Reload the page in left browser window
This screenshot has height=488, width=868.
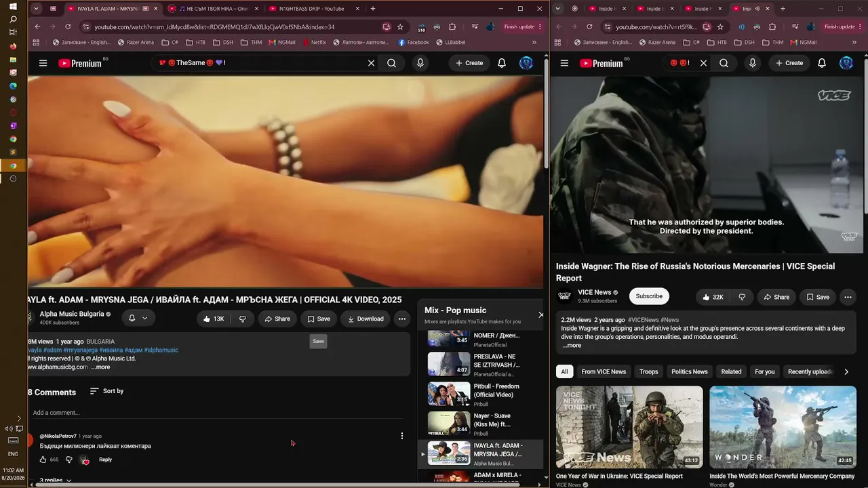[68, 27]
